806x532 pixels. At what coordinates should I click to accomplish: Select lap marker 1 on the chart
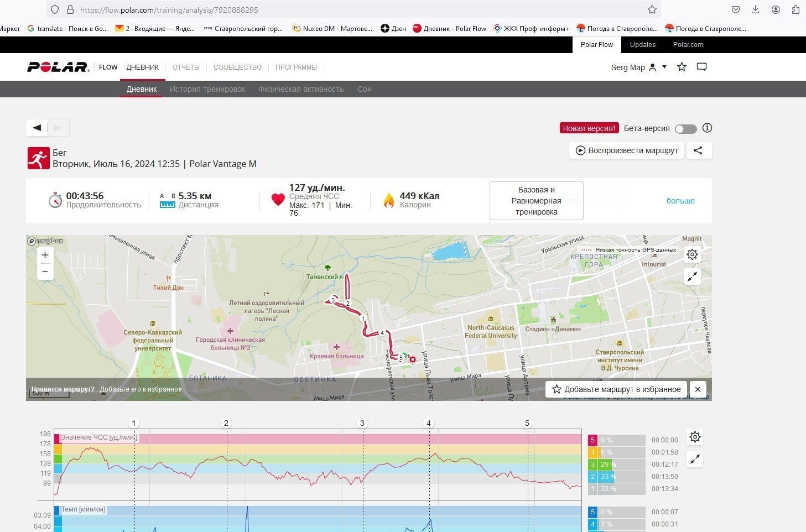click(134, 423)
